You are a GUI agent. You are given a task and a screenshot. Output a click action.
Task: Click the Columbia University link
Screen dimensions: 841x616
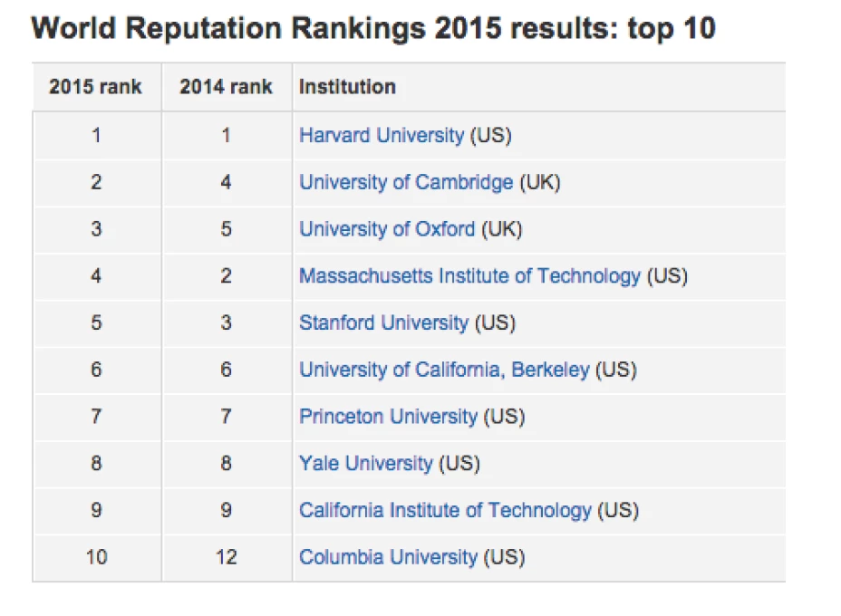tap(388, 557)
